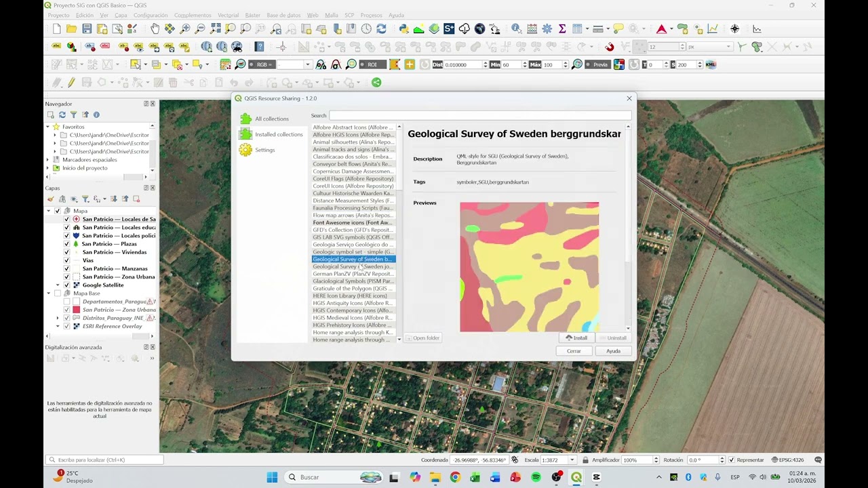Expand Inicio del proyecto node

tap(48, 168)
